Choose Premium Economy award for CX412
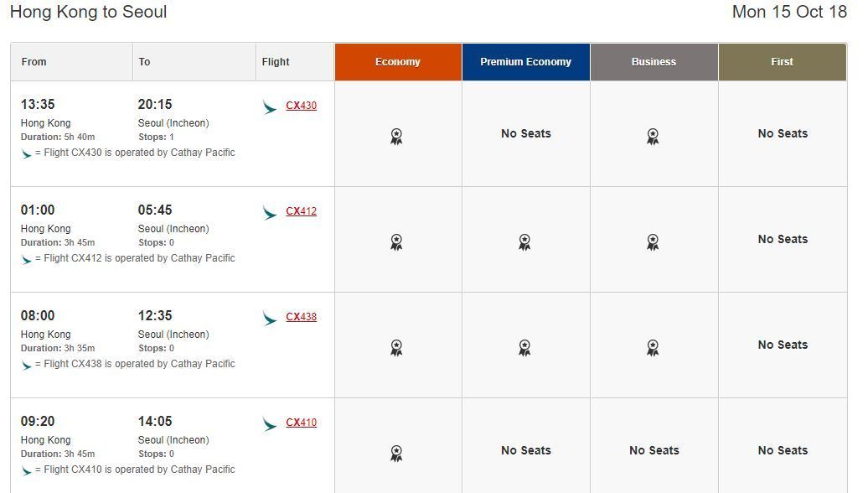The width and height of the screenshot is (868, 493). click(524, 242)
